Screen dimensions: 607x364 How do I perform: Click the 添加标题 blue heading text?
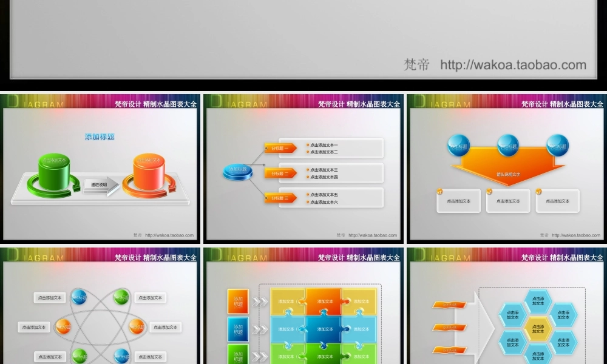pos(100,137)
